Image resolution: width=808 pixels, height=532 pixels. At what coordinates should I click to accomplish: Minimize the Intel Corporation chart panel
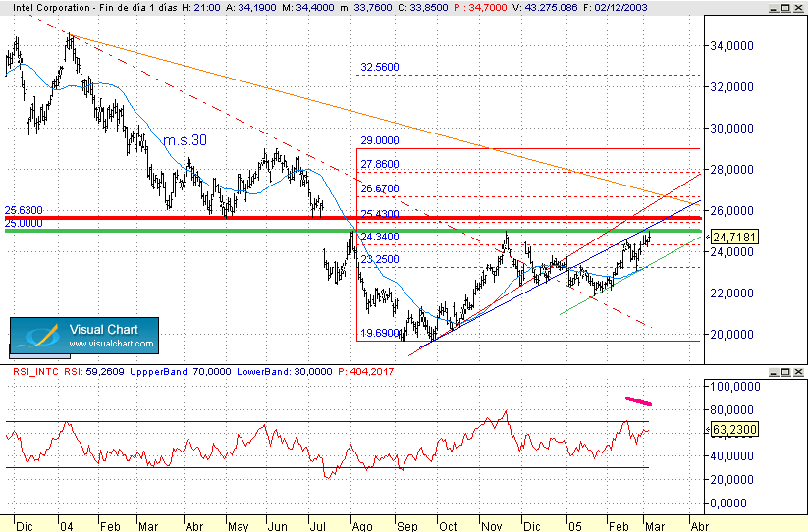pos(774,8)
